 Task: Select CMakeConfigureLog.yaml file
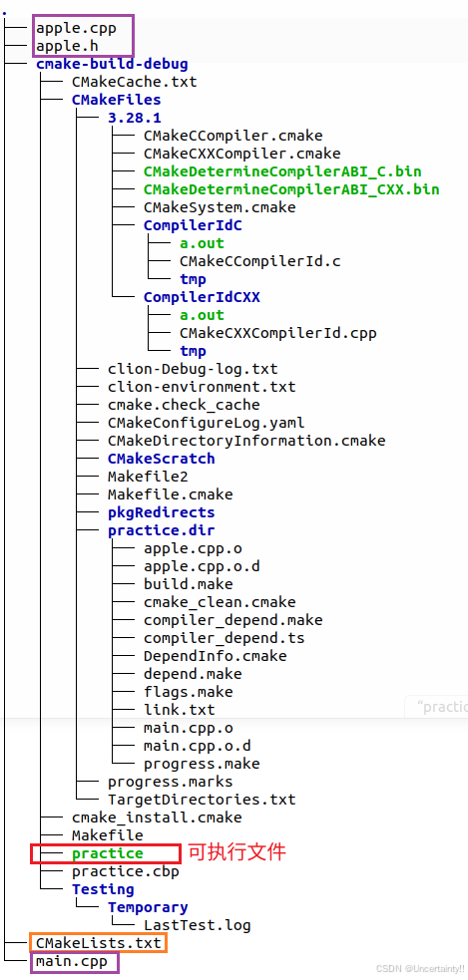click(206, 423)
